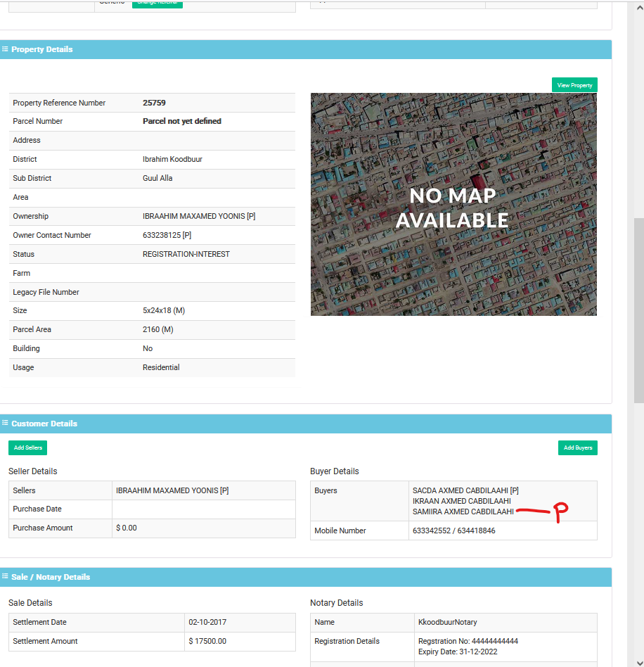Click the sub district value Guul Alla
The image size is (644, 667).
pos(157,178)
